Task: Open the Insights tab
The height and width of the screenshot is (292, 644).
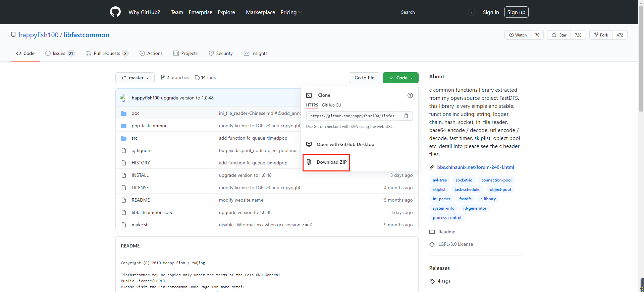Action: coord(256,53)
